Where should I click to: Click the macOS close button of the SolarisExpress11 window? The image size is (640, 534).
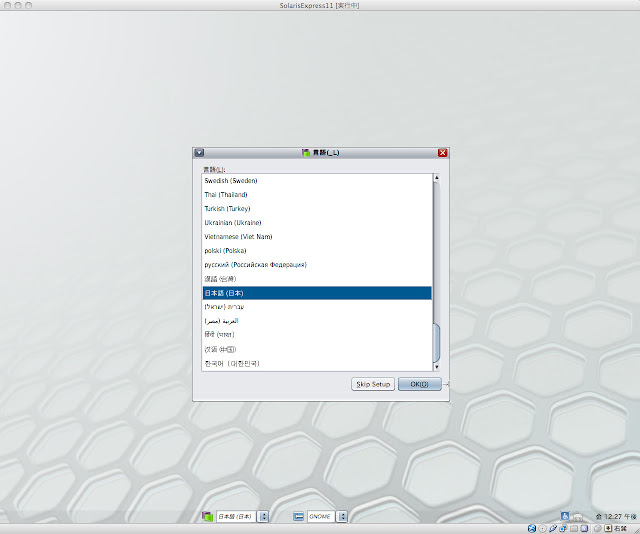[7, 5]
